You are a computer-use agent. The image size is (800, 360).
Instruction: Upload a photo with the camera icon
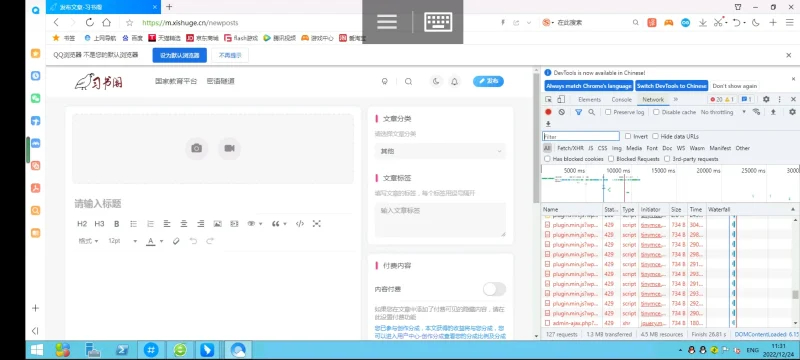coord(196,148)
